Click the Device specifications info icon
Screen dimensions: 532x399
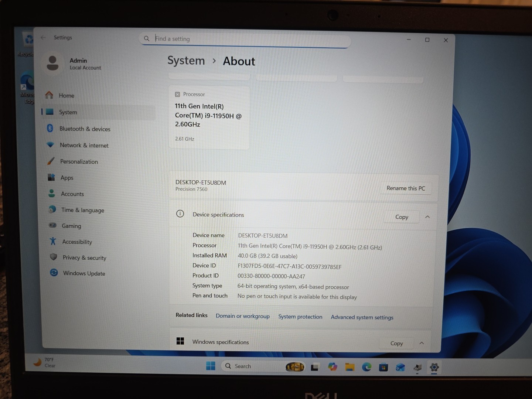[x=180, y=214]
